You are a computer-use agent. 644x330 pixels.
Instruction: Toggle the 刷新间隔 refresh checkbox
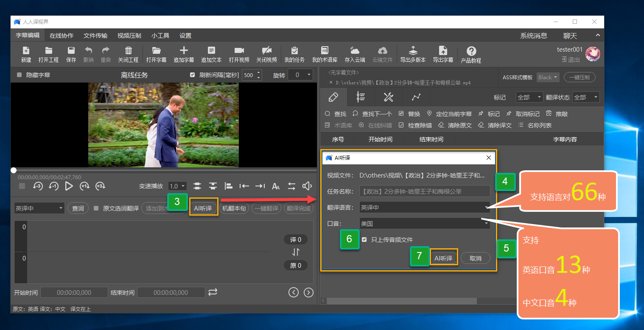(192, 75)
